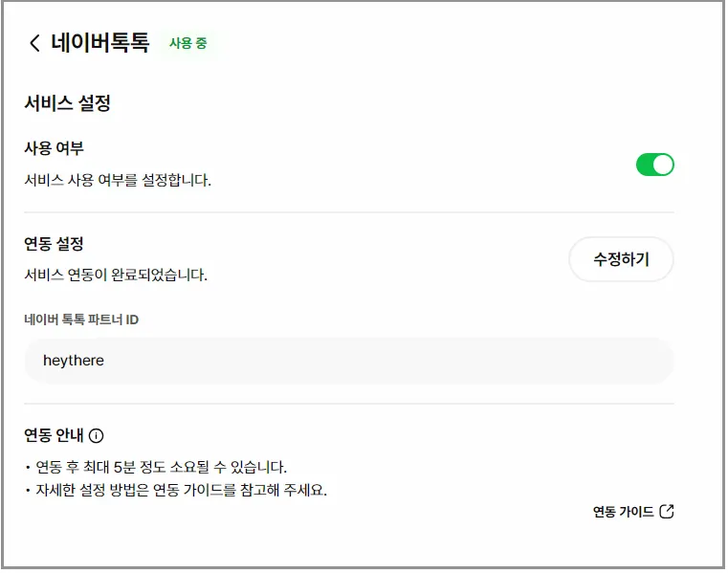728x573 pixels.
Task: Click the 네이버톡톡 page title
Action: click(99, 43)
